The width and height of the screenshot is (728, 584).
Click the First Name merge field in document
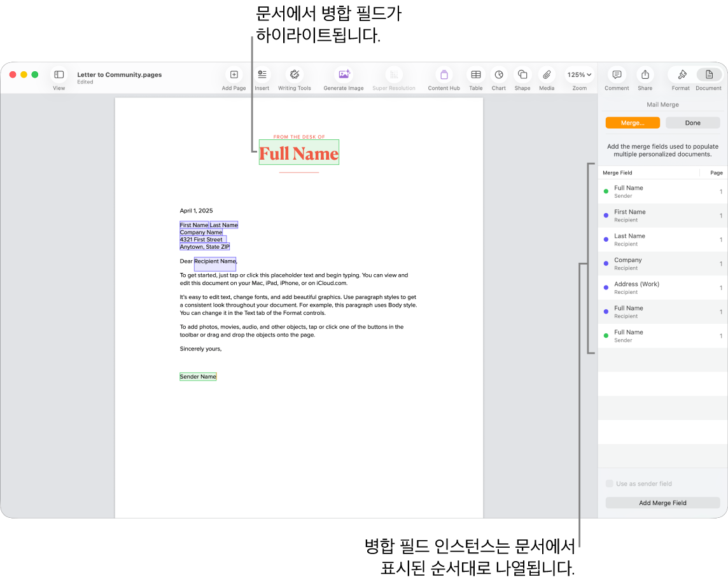[194, 225]
